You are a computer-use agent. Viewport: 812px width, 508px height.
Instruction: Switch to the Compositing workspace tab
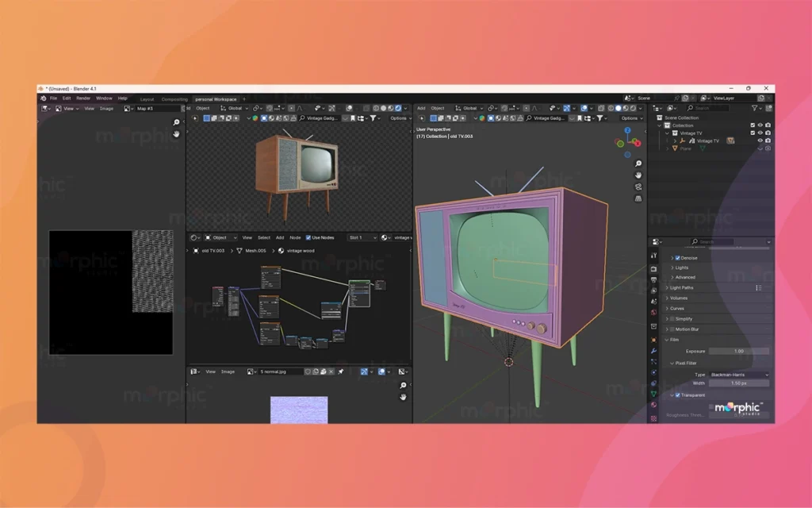pos(174,99)
